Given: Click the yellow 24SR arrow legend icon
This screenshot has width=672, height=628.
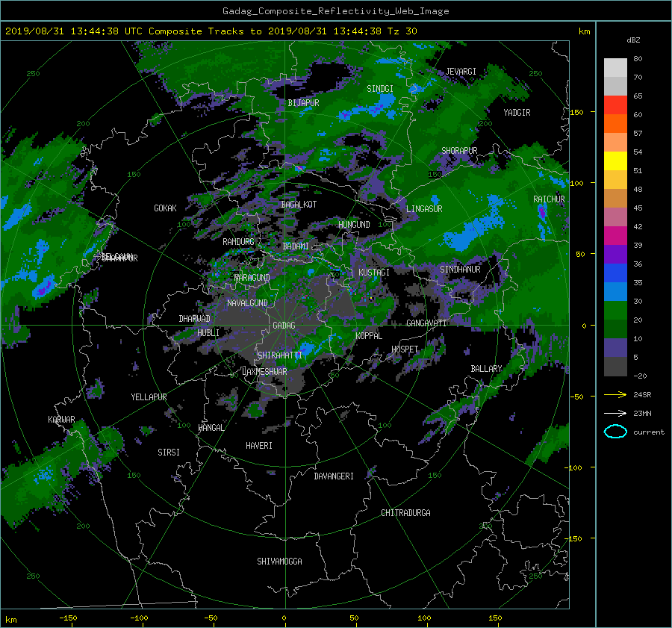Looking at the screenshot, I should pos(615,394).
